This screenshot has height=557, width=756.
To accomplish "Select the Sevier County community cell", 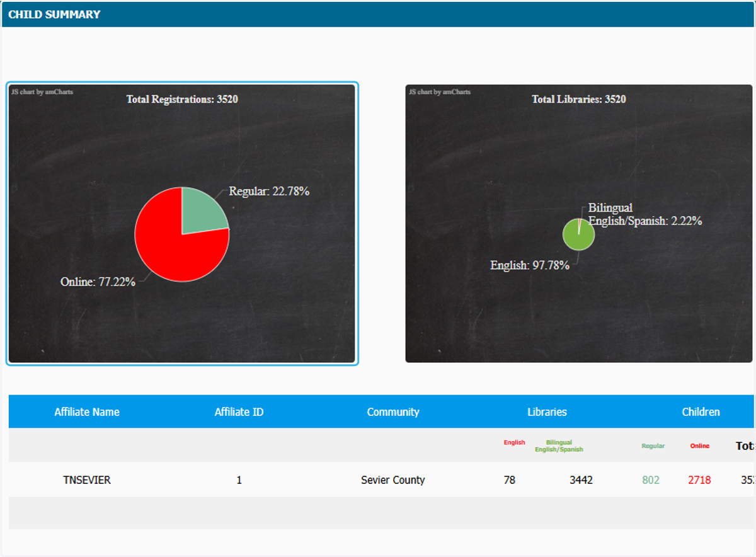I will coord(393,480).
